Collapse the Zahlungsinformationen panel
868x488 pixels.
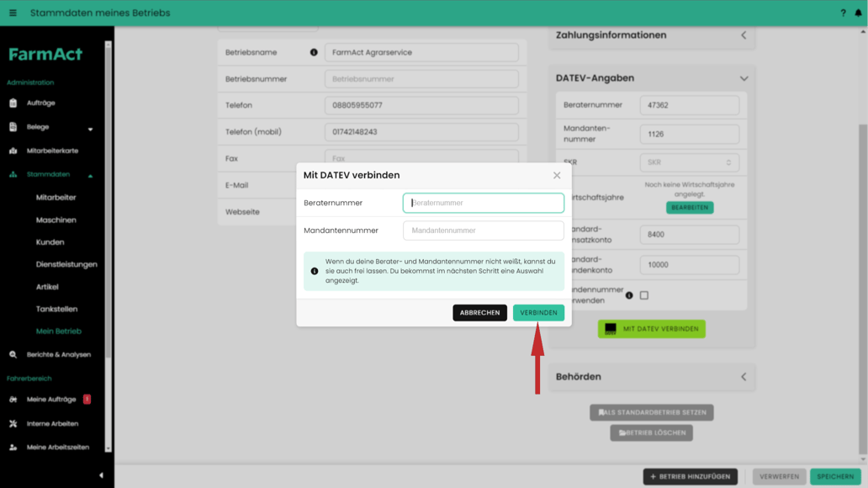pyautogui.click(x=743, y=35)
